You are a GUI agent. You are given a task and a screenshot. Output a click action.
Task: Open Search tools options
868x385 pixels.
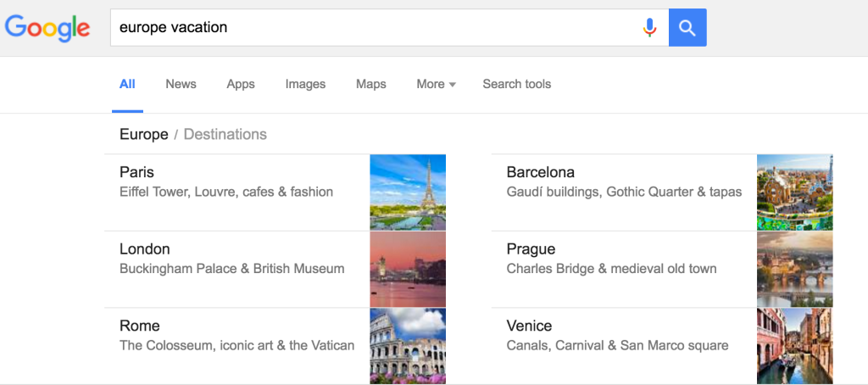tap(516, 84)
